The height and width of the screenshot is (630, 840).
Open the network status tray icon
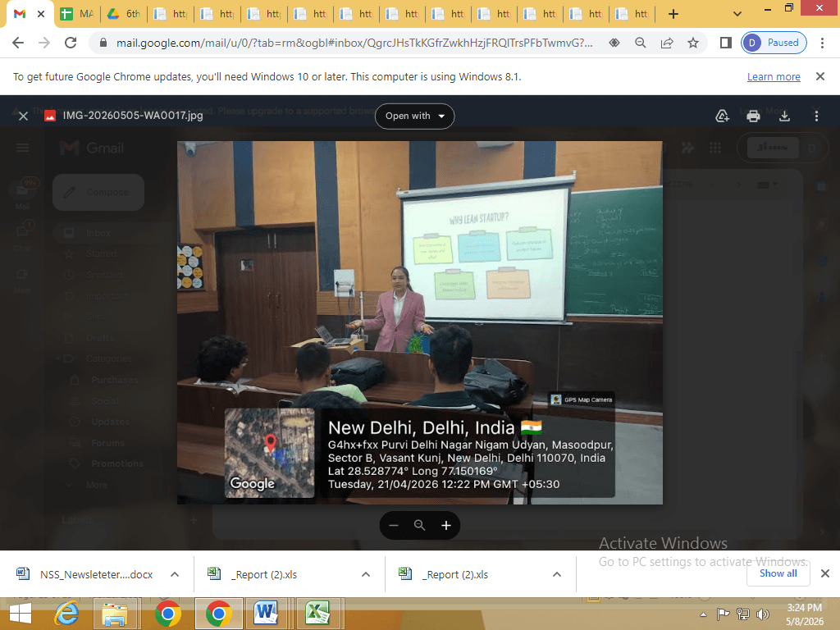[742, 614]
